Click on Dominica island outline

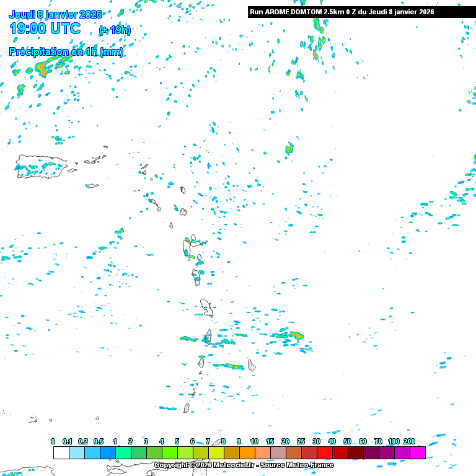point(196,275)
